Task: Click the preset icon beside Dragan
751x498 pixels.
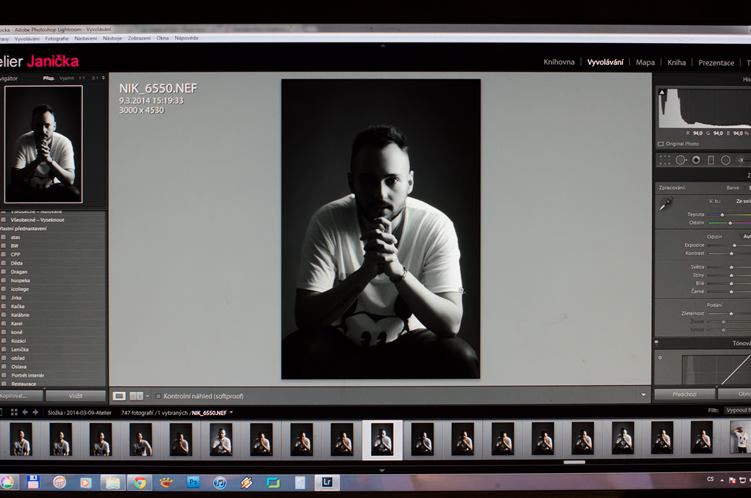Action: click(4, 272)
